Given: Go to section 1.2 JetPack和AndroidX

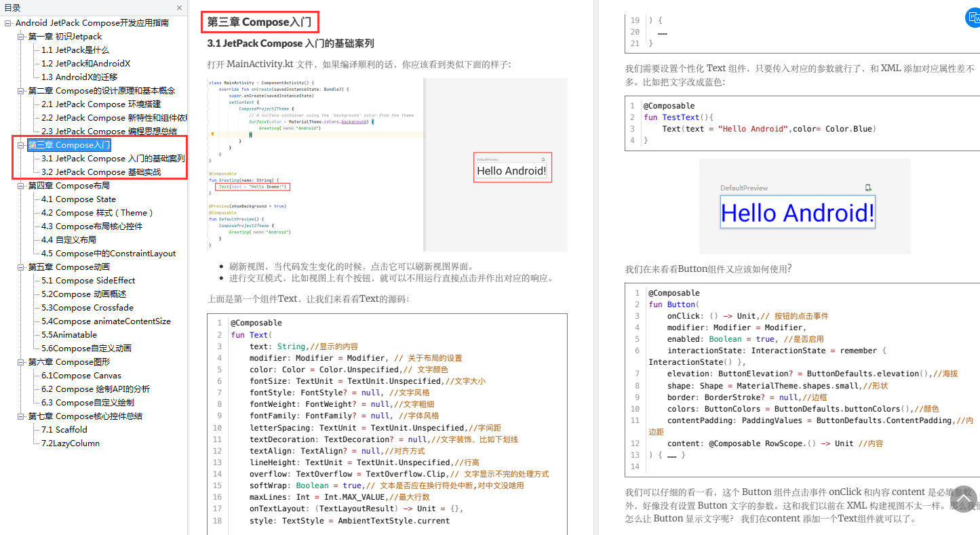Looking at the screenshot, I should (x=85, y=64).
